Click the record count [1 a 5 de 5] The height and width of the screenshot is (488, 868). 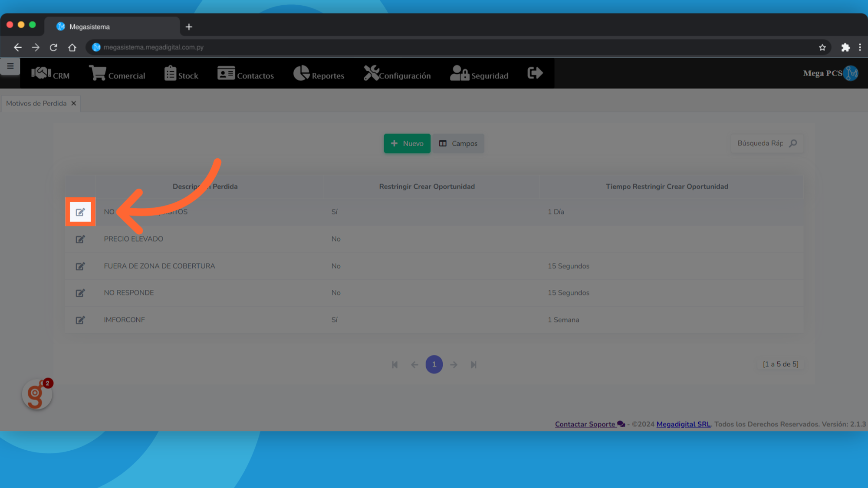[781, 364]
